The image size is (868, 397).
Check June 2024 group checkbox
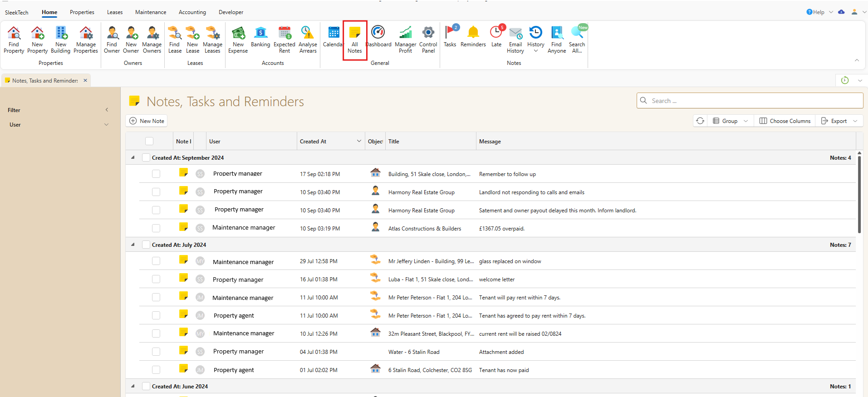tap(146, 386)
